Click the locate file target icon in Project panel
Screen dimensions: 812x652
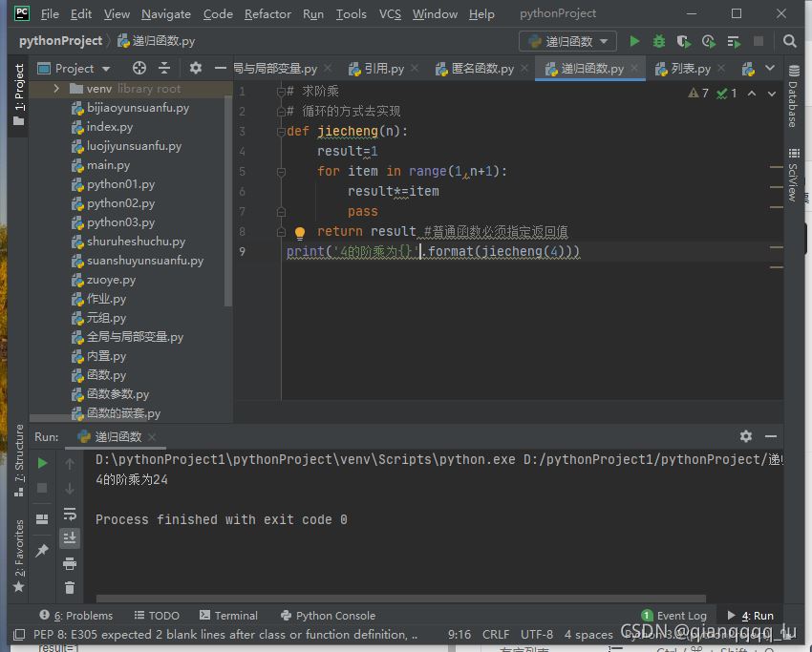click(139, 68)
